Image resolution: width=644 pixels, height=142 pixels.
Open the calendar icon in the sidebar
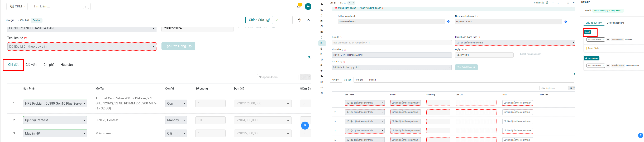322,21
